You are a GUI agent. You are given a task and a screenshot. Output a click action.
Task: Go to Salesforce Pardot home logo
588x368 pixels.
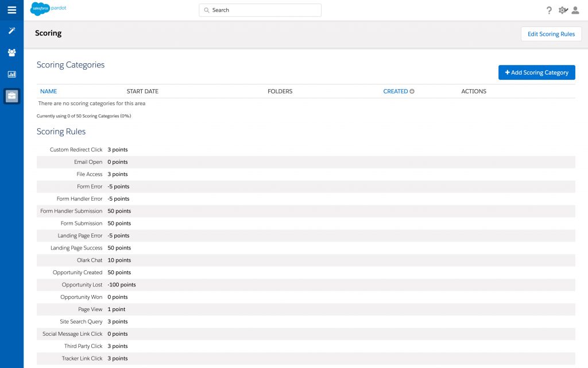point(48,9)
